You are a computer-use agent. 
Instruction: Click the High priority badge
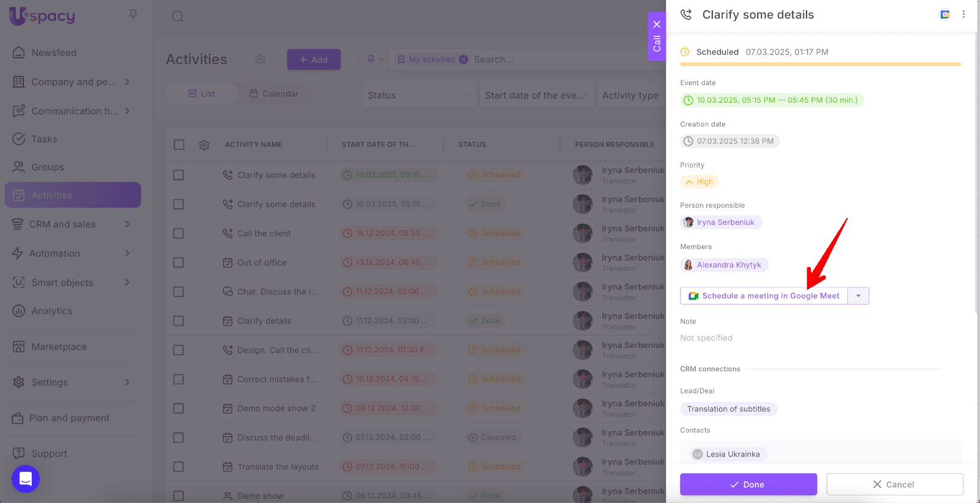click(699, 182)
